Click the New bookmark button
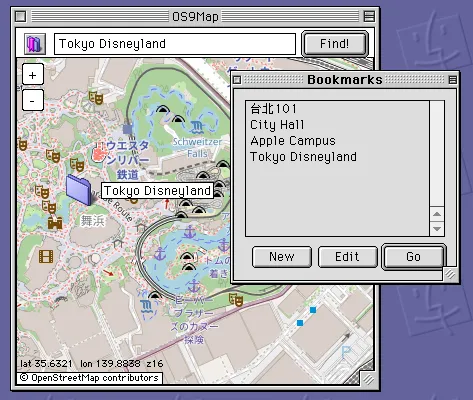The height and width of the screenshot is (400, 473). pos(282,257)
